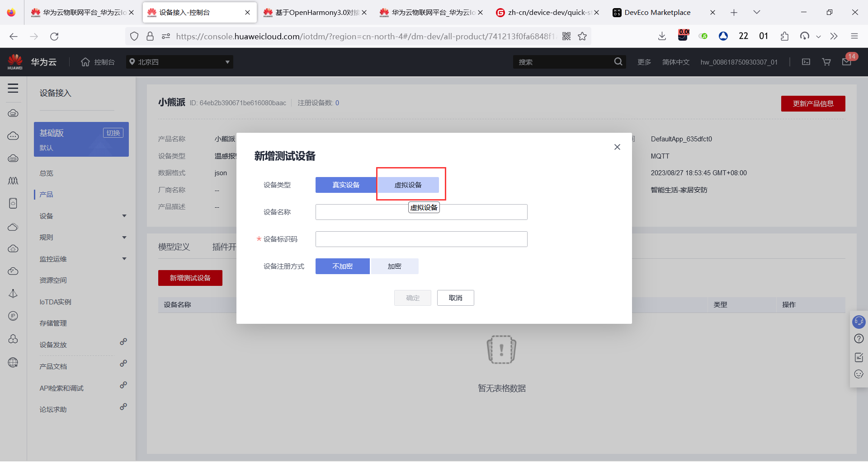
Task: Select 虚拟设备 device type
Action: click(408, 185)
